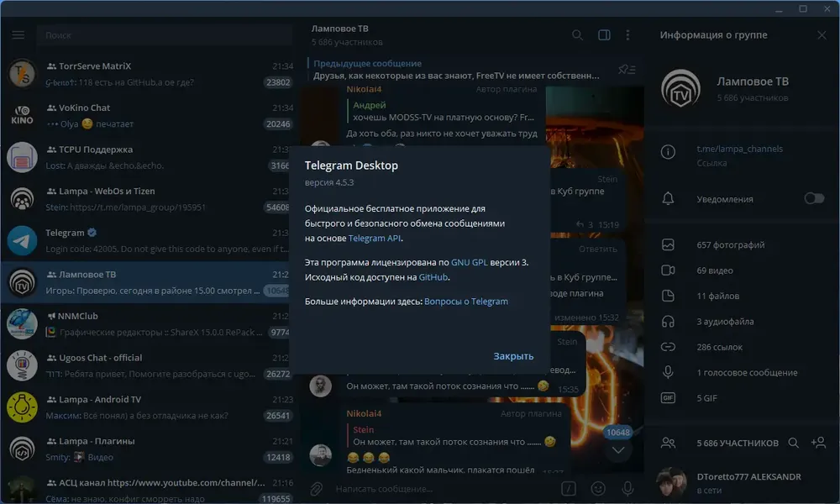The width and height of the screenshot is (840, 504).
Task: Click the microphone voice message icon
Action: point(627,489)
